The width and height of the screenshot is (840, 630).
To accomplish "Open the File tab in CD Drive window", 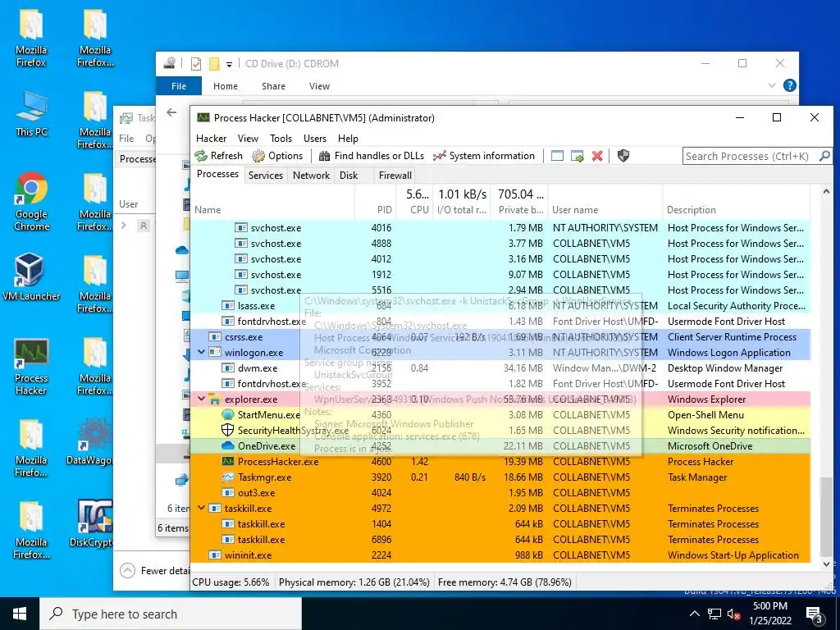I will [179, 85].
